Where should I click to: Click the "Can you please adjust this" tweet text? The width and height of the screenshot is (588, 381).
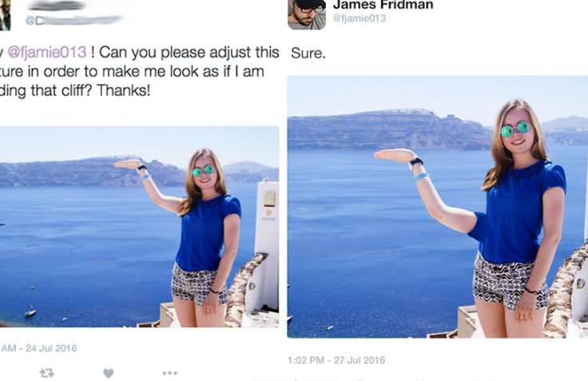[x=189, y=52]
